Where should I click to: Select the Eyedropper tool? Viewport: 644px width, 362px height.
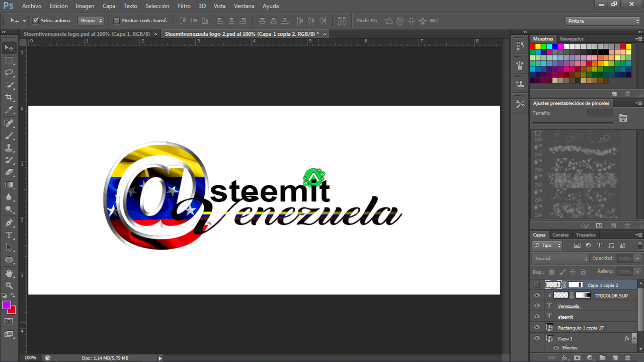pyautogui.click(x=9, y=109)
